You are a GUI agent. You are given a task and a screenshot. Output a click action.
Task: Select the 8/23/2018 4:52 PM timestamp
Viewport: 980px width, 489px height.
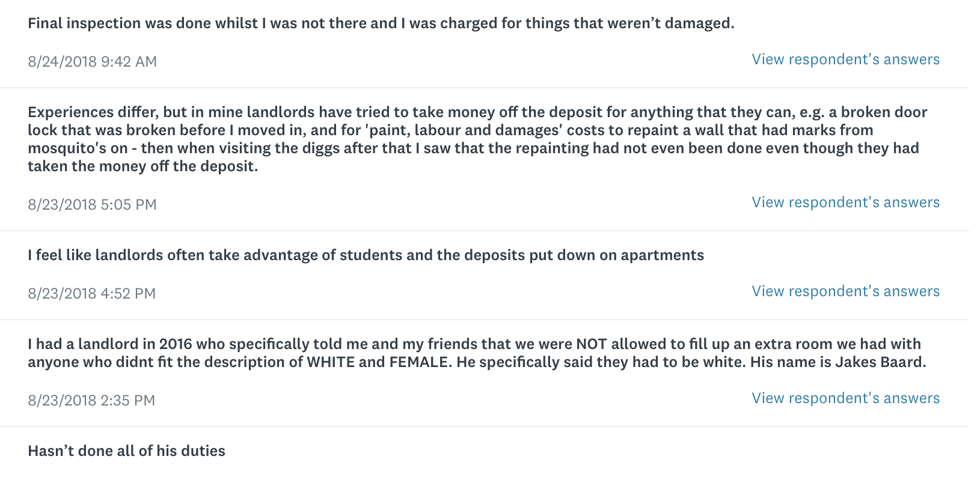click(x=91, y=294)
